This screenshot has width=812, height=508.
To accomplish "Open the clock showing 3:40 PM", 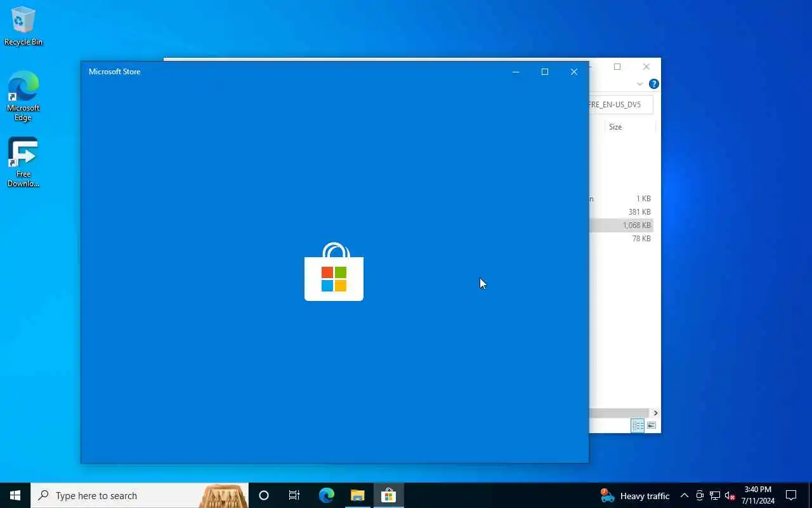I will (x=758, y=495).
